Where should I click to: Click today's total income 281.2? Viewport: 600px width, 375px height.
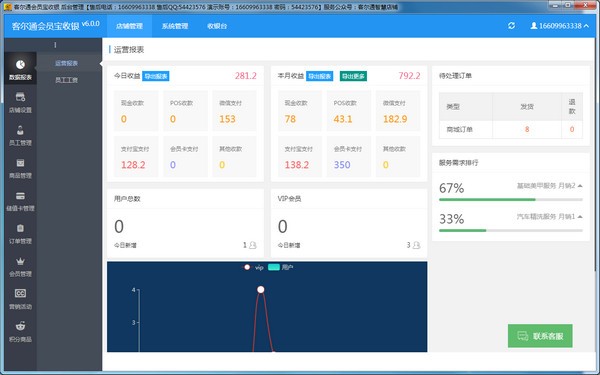[246, 76]
